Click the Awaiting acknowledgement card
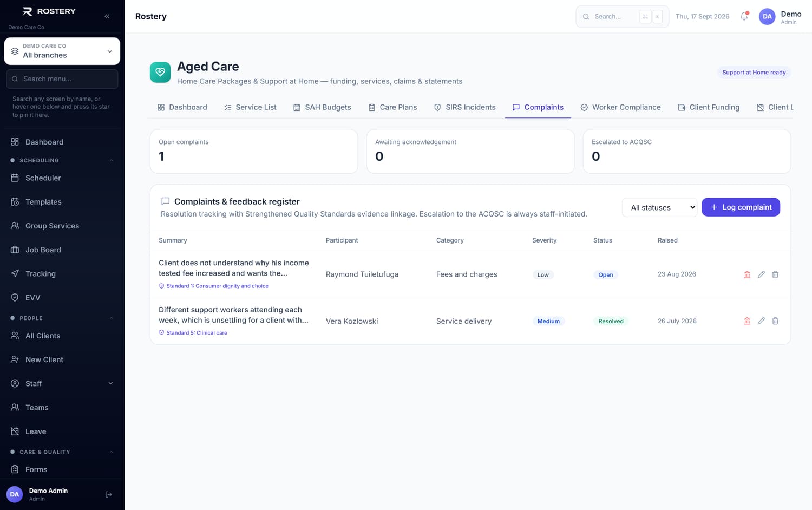Screen dimensions: 812x510 pos(470,151)
